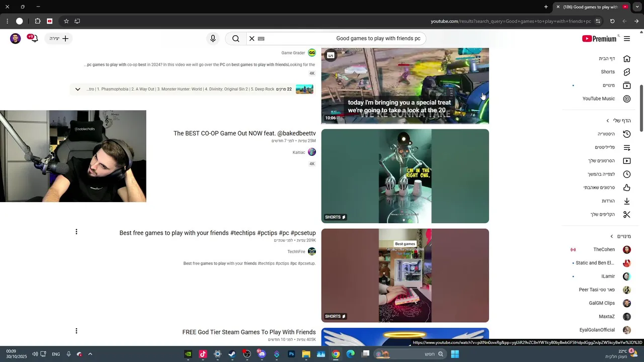Open the YouTube hamburger guide menu
The width and height of the screenshot is (644, 362).
point(627,39)
